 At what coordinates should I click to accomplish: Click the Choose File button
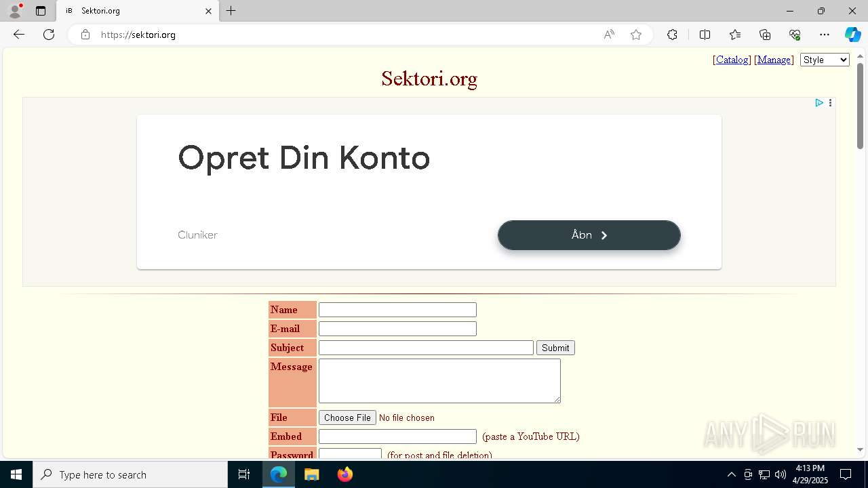[347, 418]
